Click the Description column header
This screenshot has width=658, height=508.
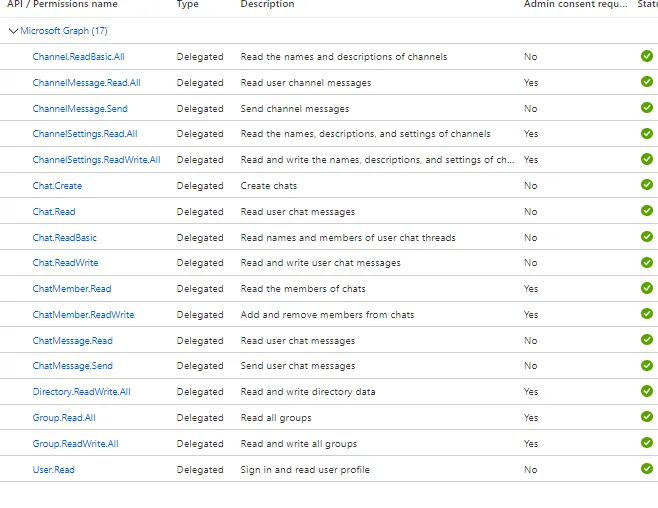[267, 5]
